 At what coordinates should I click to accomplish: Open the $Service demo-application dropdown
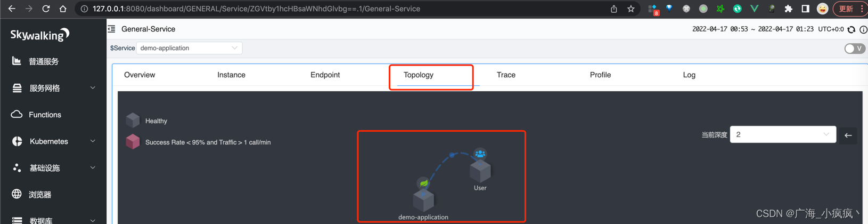189,48
